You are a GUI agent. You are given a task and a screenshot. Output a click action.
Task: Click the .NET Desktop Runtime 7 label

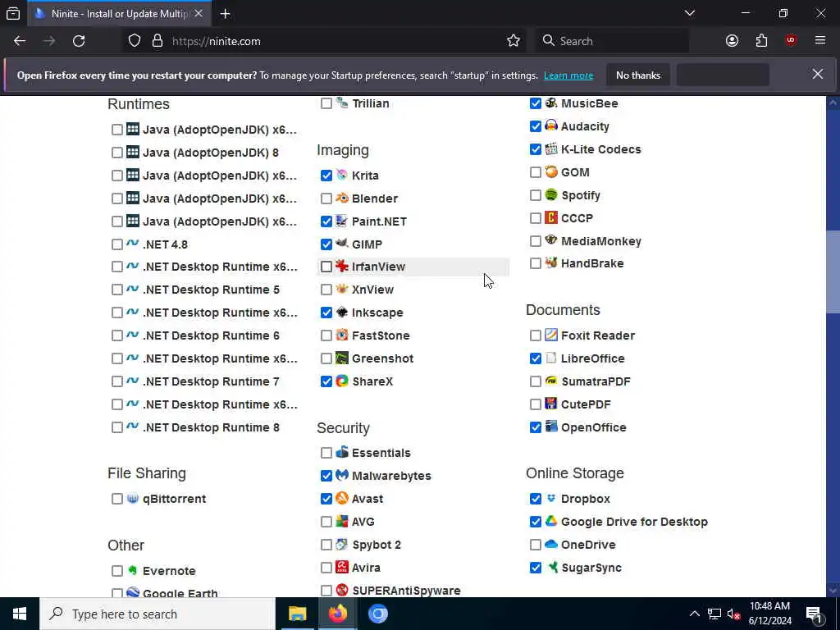(x=211, y=381)
